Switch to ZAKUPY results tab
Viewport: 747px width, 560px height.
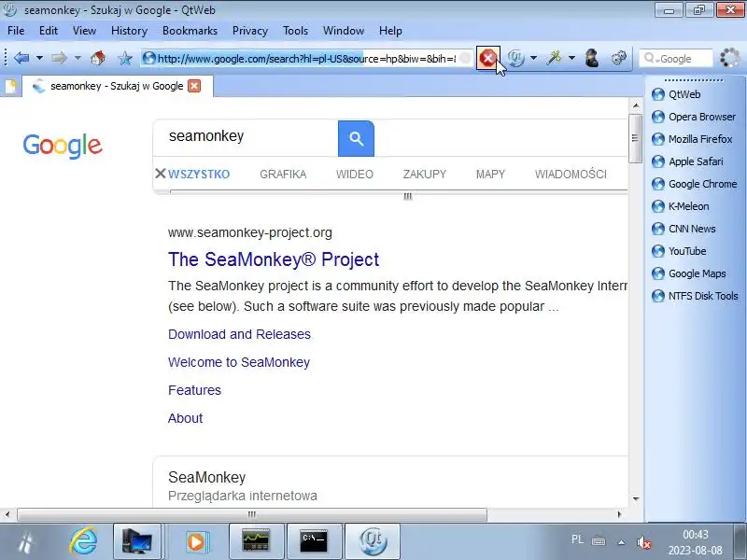coord(425,175)
